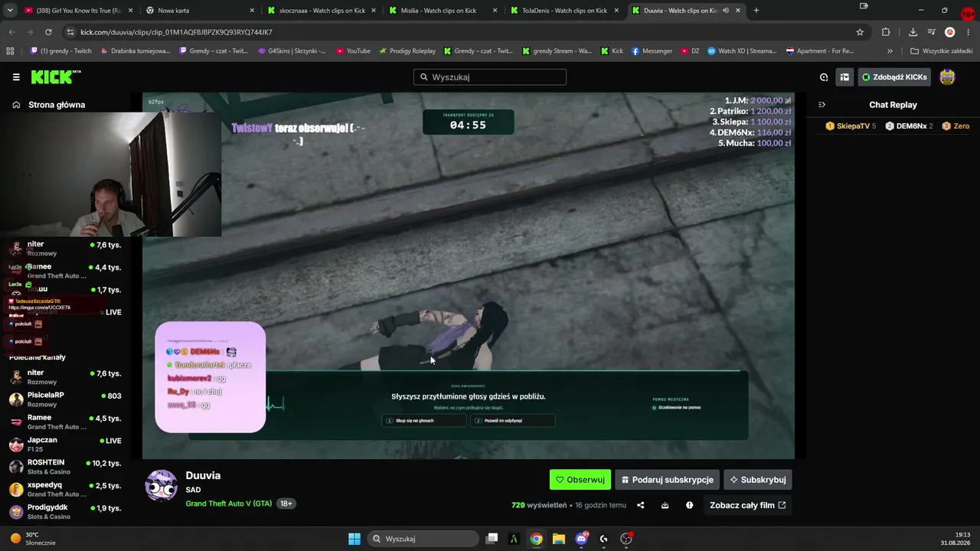Open a new browser tab with the plus button
Viewport: 980px width, 551px height.
click(x=756, y=11)
